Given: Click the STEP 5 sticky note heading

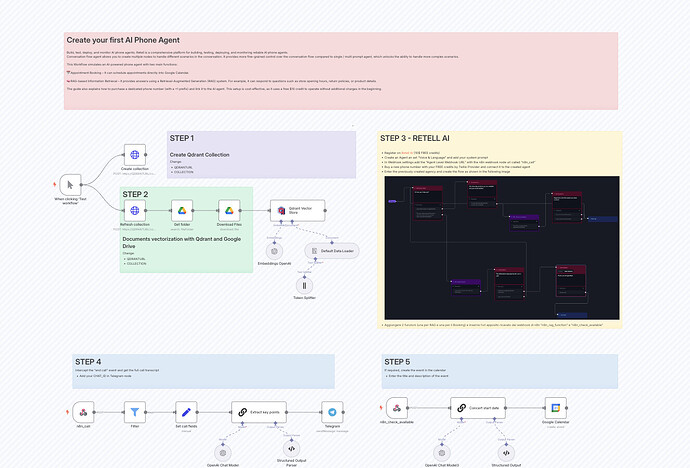Looking at the screenshot, I should click(x=397, y=362).
